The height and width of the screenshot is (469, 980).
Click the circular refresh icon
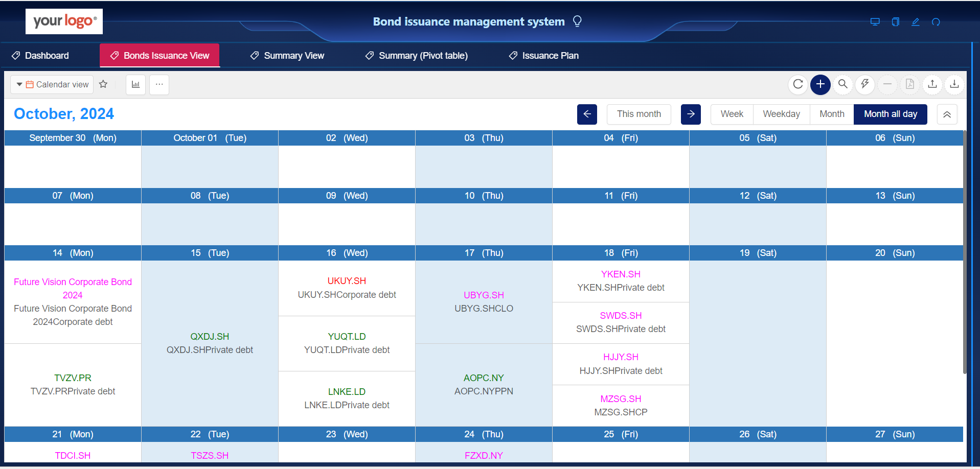click(x=798, y=84)
